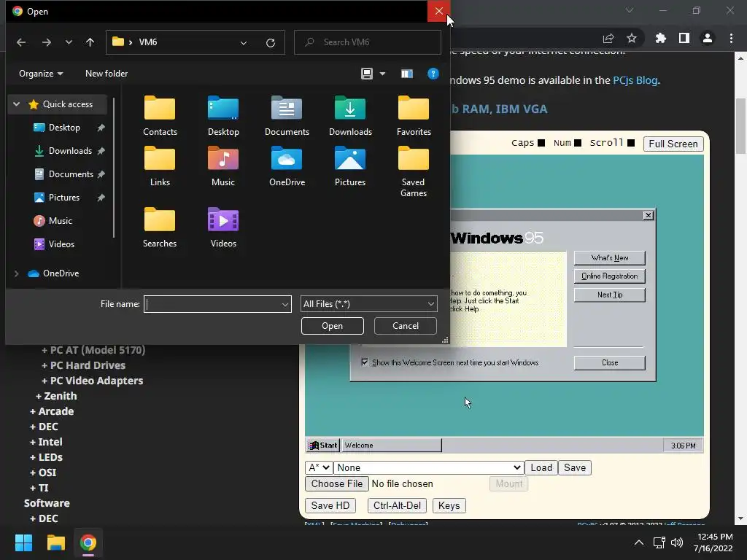Screen dimensions: 747x560
Task: Expand the Zenith menu entry
Action: [56, 396]
